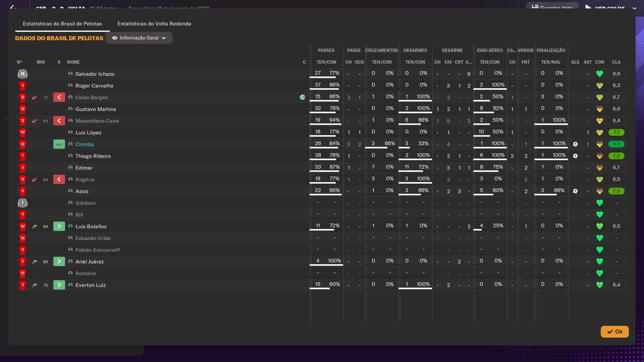Viewport: 644px width, 362px height.
Task: Open the Chimba player link
Action: pos(85,144)
